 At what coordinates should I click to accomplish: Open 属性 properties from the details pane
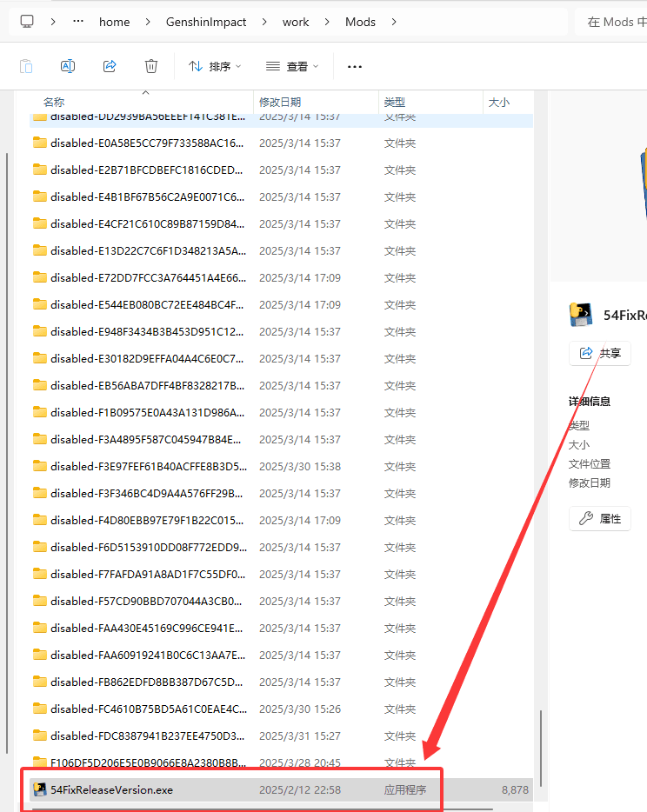(600, 519)
